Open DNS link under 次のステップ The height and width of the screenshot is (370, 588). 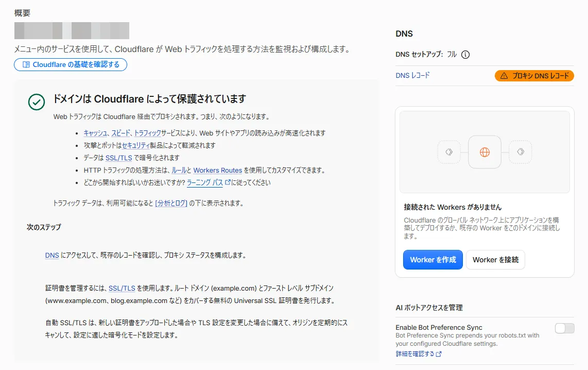(x=52, y=255)
